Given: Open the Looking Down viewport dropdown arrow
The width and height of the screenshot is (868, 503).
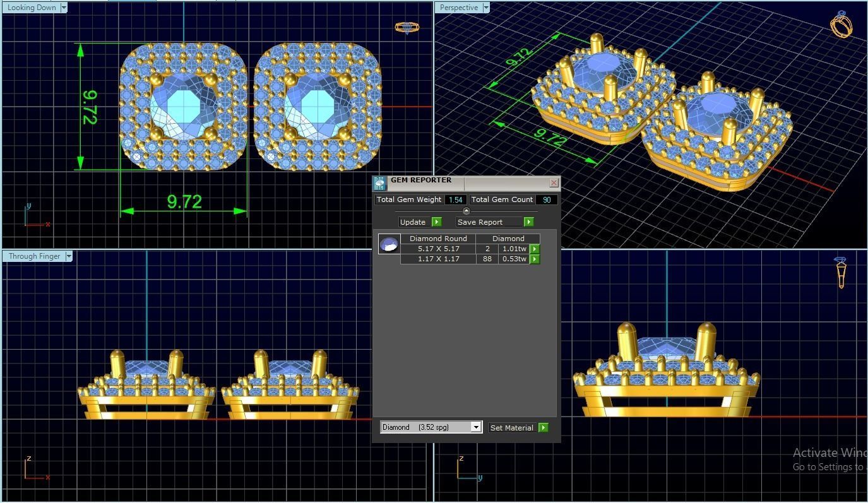Looking at the screenshot, I should (64, 8).
